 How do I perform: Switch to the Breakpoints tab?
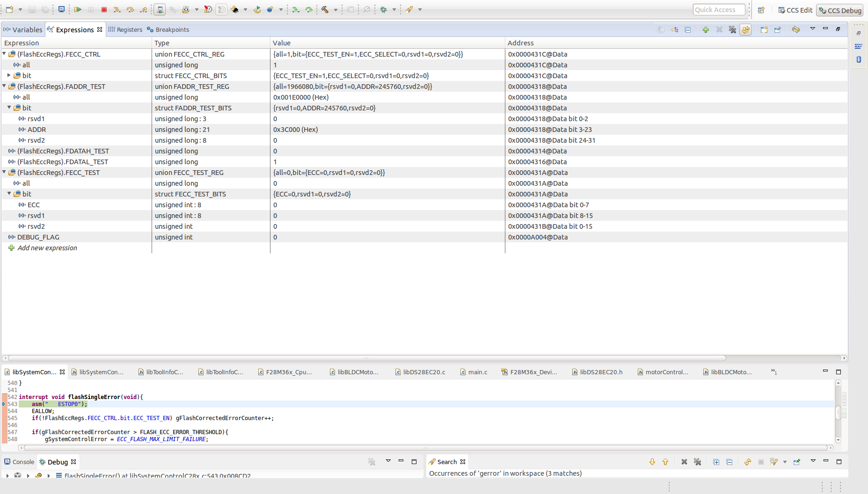coord(168,29)
